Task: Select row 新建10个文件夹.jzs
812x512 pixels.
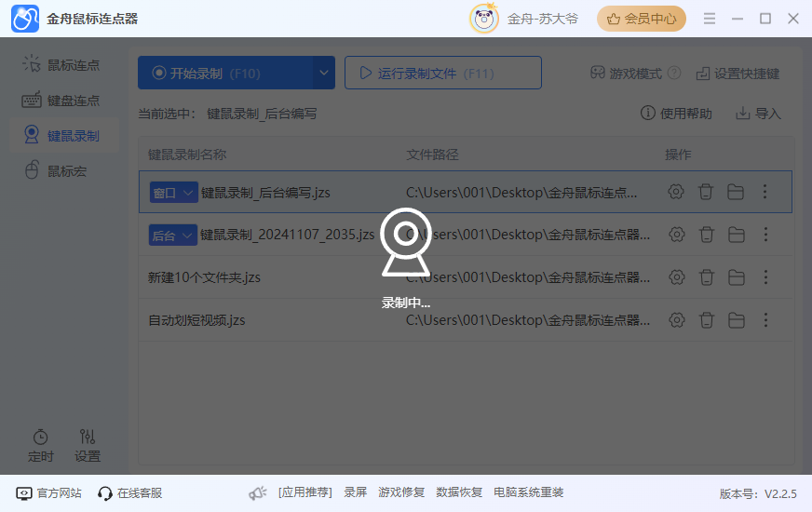Action: click(466, 277)
